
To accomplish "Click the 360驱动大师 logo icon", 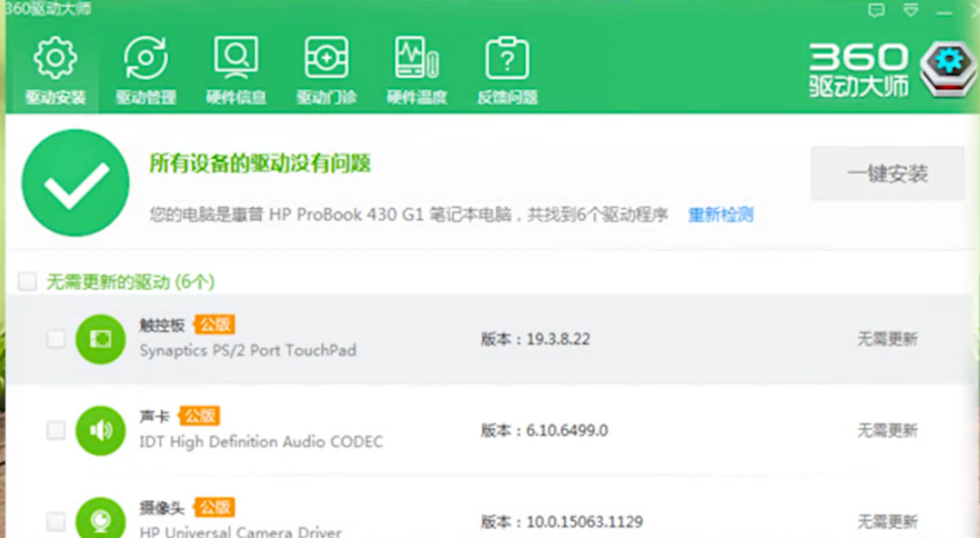I will pos(950,68).
